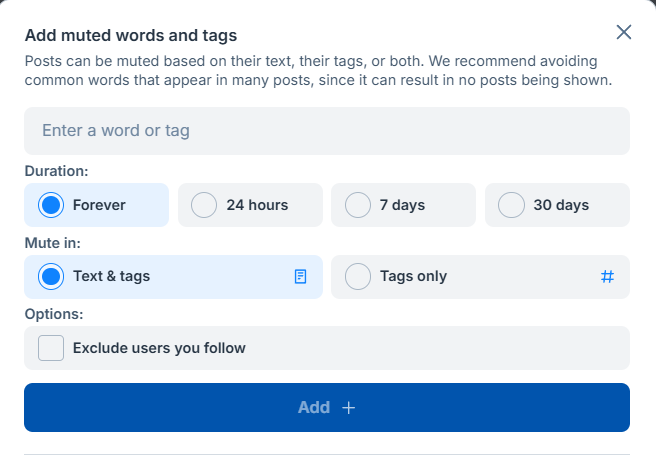Click the plus icon on Add button

point(348,408)
